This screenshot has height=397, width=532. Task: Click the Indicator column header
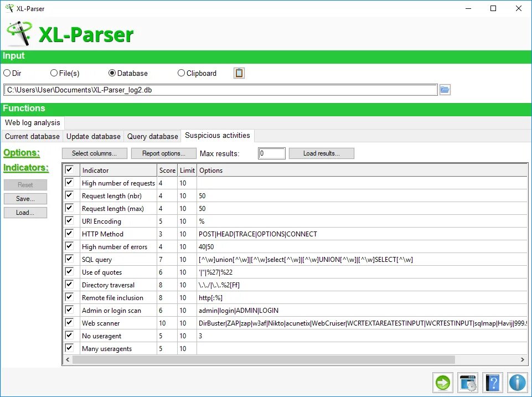point(119,171)
